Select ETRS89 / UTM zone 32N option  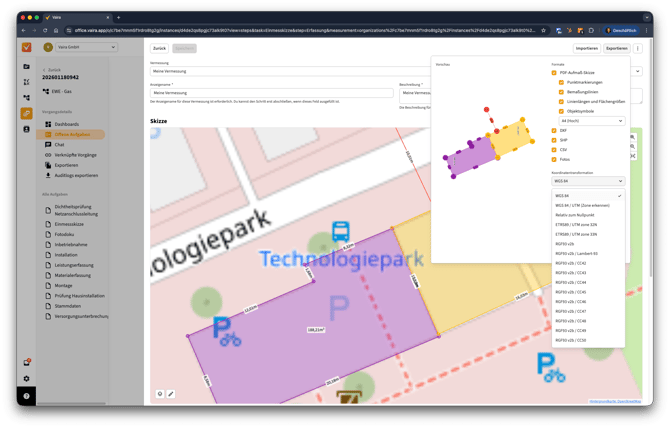click(x=577, y=225)
